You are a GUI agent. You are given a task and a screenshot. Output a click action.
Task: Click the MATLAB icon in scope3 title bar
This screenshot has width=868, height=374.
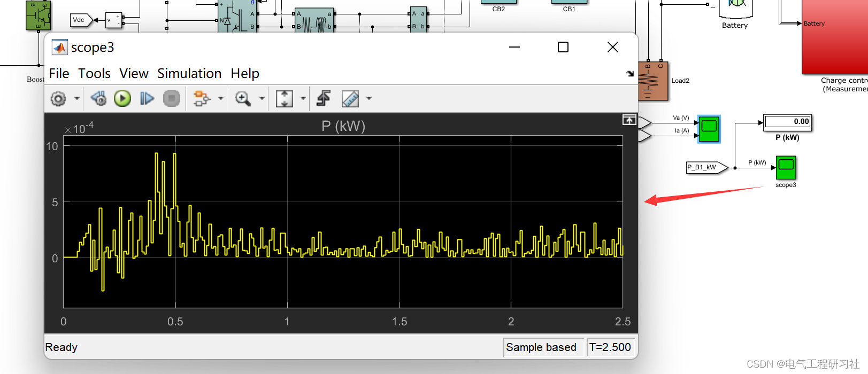[x=59, y=48]
